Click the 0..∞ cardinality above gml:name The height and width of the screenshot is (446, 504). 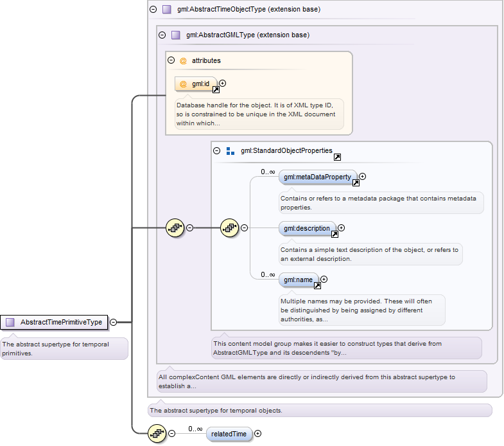coord(268,275)
